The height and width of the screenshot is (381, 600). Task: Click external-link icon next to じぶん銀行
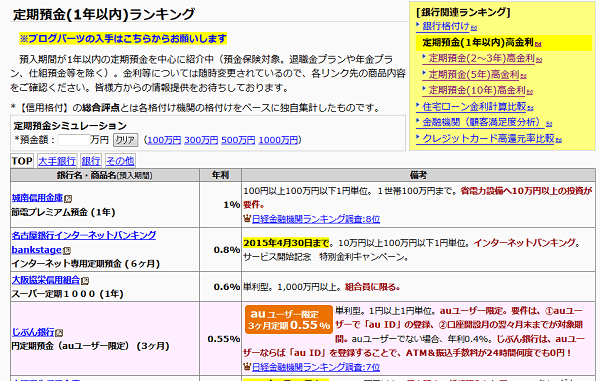click(x=59, y=333)
